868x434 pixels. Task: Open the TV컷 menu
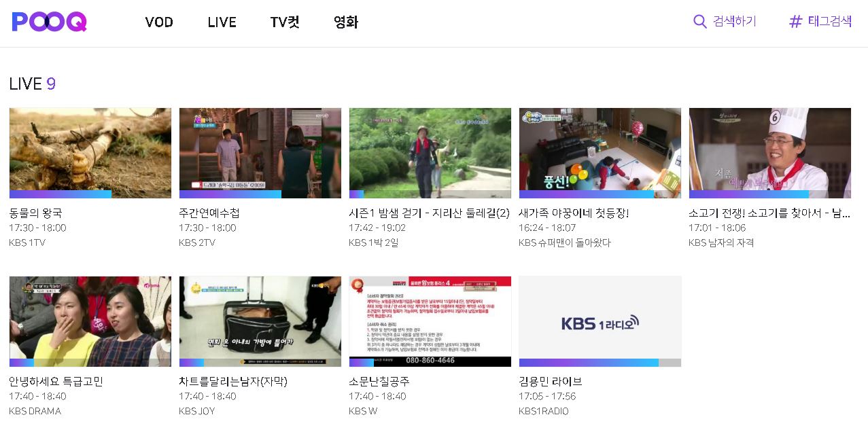[284, 22]
